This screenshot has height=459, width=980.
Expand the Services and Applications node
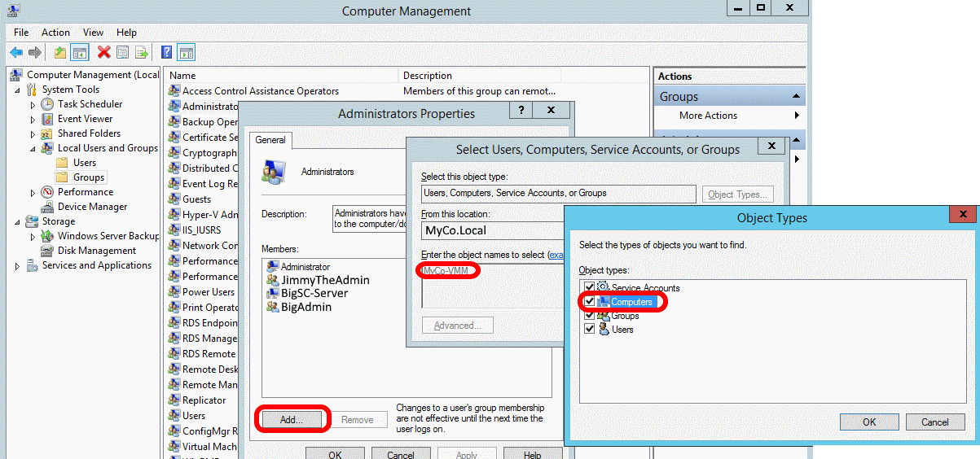click(18, 266)
